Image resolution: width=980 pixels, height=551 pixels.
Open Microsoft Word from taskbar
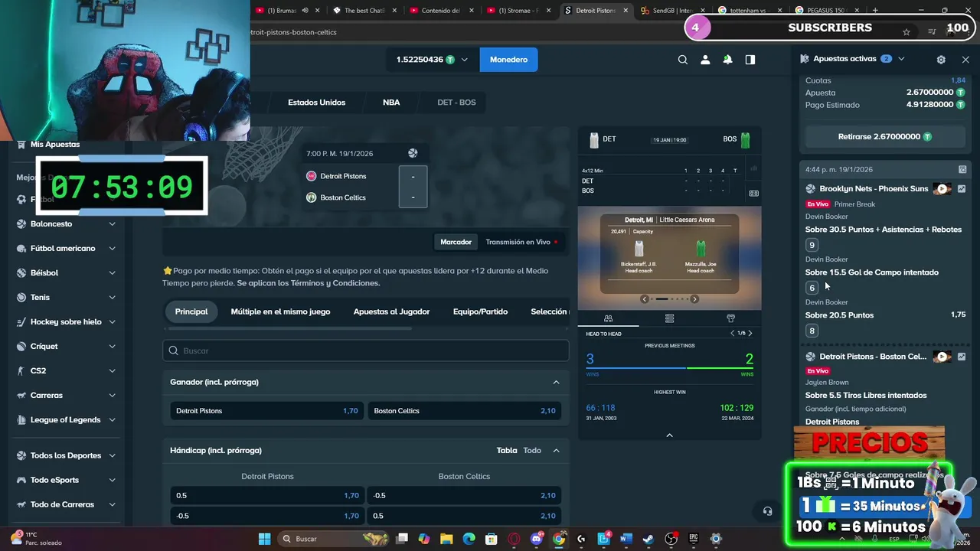click(626, 539)
